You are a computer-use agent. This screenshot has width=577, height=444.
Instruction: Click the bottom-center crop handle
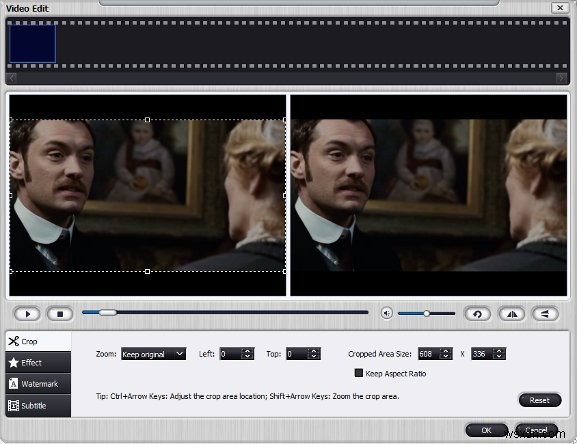pyautogui.click(x=147, y=271)
